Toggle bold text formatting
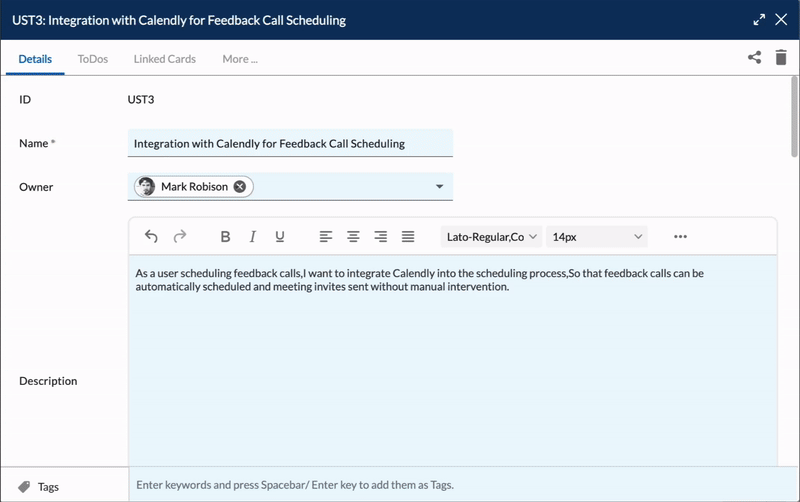The width and height of the screenshot is (800, 502). (x=225, y=237)
